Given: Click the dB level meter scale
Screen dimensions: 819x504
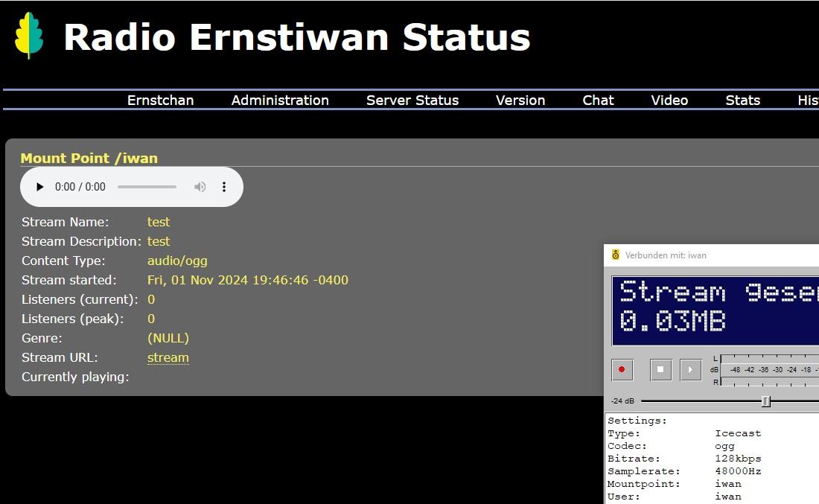Looking at the screenshot, I should pyautogui.click(x=769, y=370).
